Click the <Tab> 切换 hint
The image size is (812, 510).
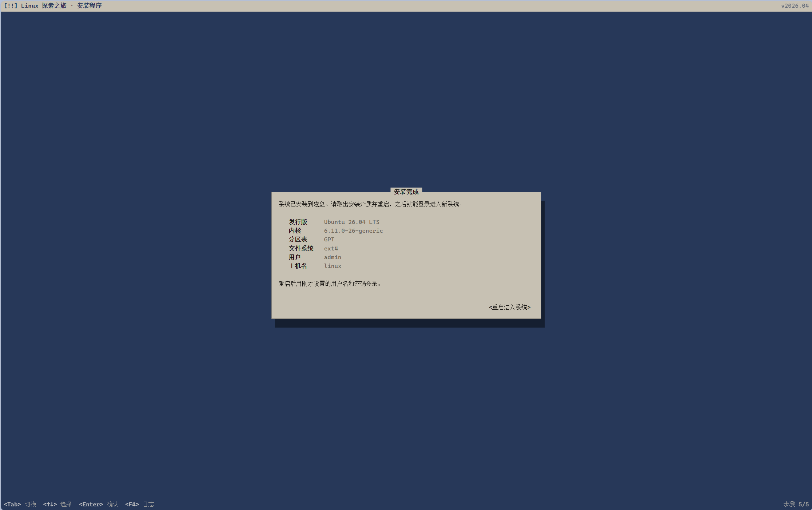click(20, 504)
